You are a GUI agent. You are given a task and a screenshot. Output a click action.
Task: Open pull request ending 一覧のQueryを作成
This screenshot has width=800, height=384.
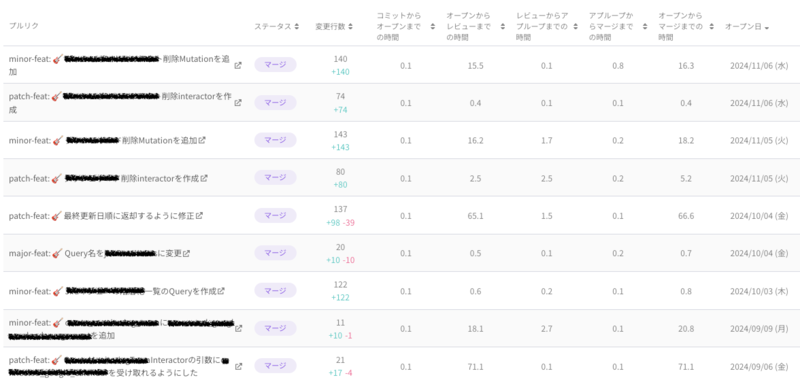point(112,291)
